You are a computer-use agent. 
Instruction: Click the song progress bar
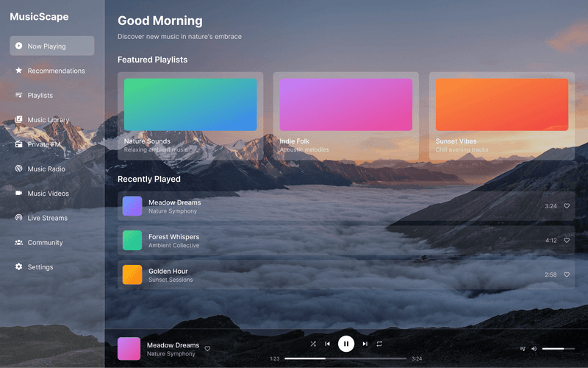click(x=345, y=358)
